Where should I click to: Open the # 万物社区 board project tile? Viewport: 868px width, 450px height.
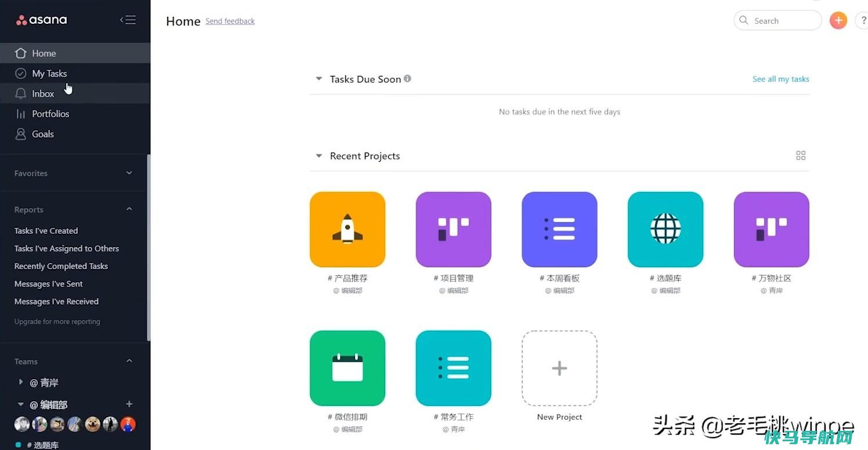pos(772,230)
